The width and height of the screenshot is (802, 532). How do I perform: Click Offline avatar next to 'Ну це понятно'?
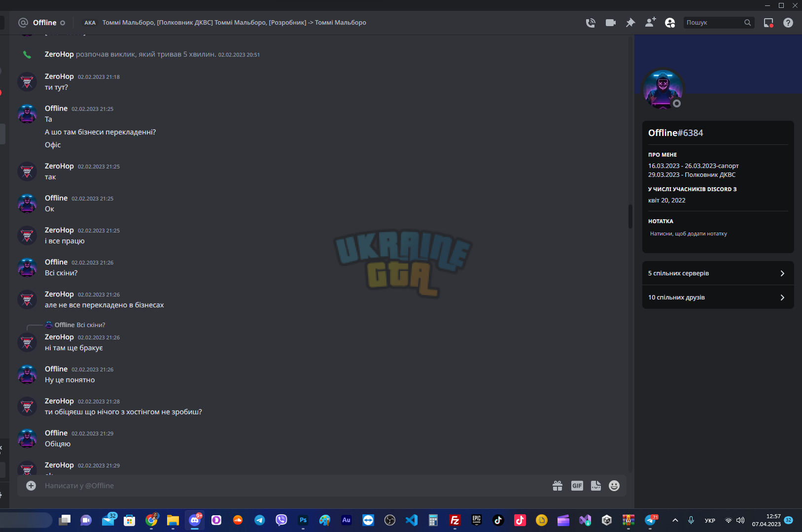click(27, 374)
